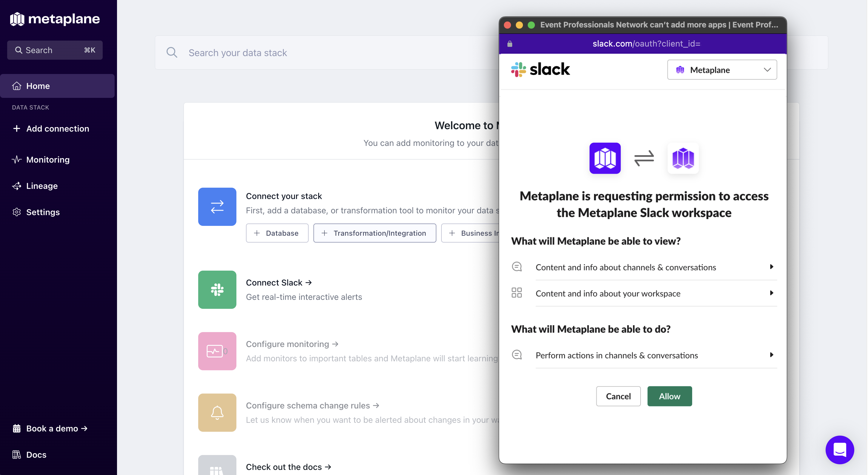Image resolution: width=868 pixels, height=475 pixels.
Task: Open the chat support bubble icon
Action: [839, 450]
